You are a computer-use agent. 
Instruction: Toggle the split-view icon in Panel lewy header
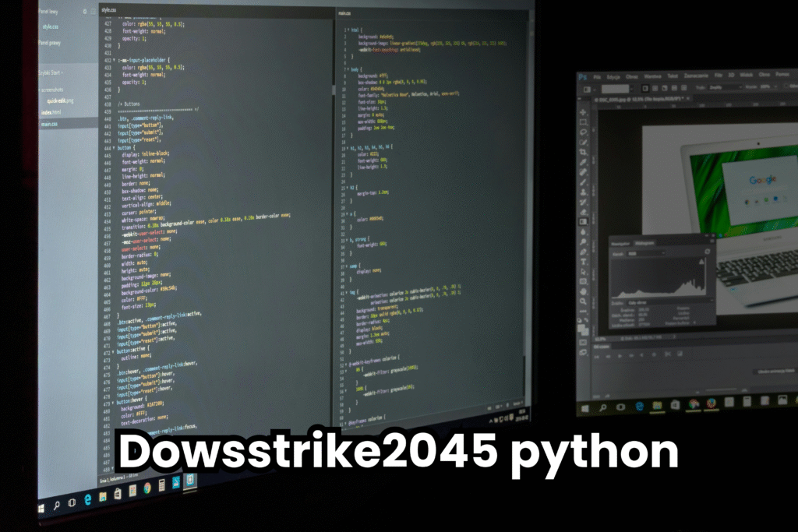tap(93, 12)
